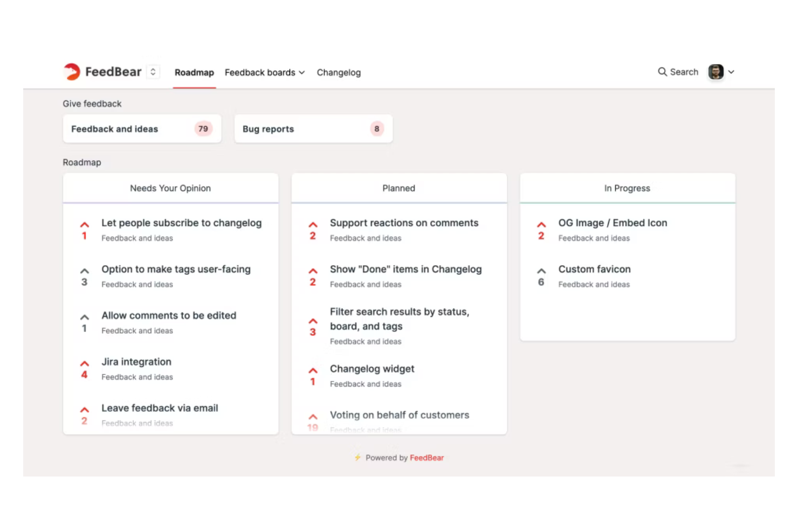
Task: Expand the account menu chevron
Action: click(x=731, y=72)
